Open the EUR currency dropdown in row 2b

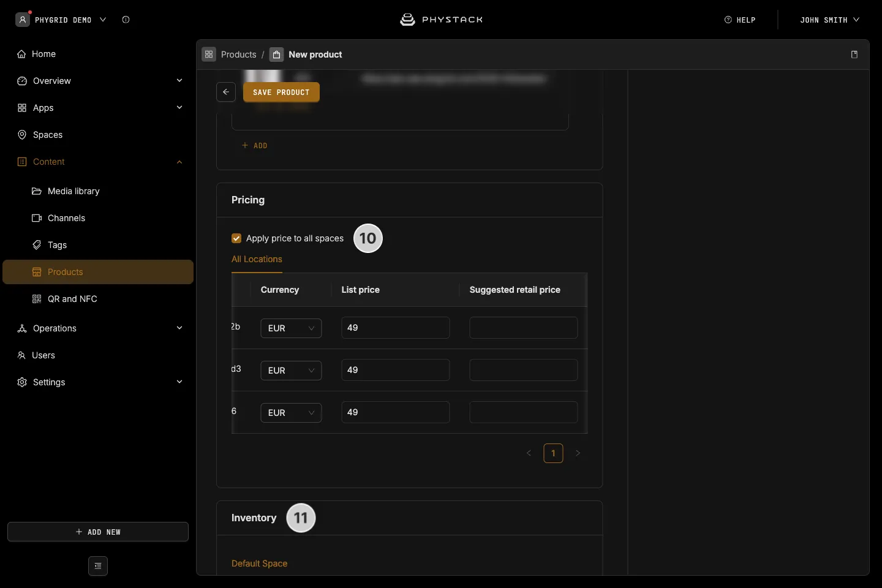[291, 328]
